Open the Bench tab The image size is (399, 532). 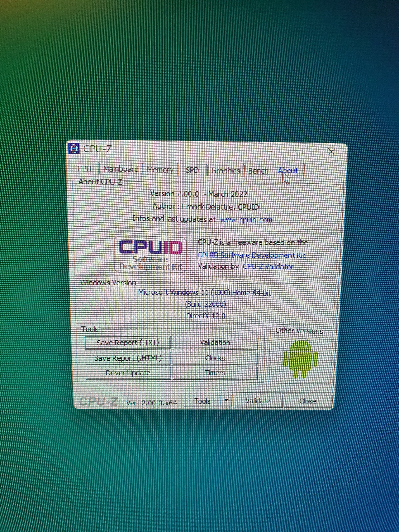click(258, 171)
